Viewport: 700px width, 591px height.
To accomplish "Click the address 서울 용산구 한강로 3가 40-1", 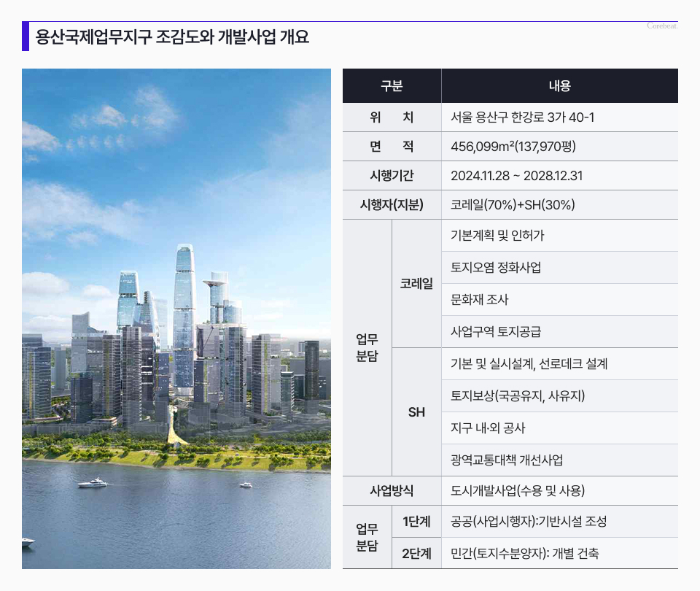I will pyautogui.click(x=522, y=117).
